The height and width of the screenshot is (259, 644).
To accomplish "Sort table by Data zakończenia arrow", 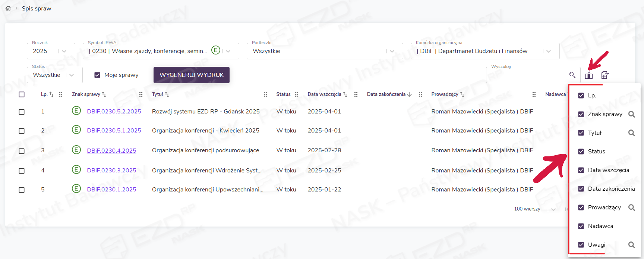I will coord(410,94).
